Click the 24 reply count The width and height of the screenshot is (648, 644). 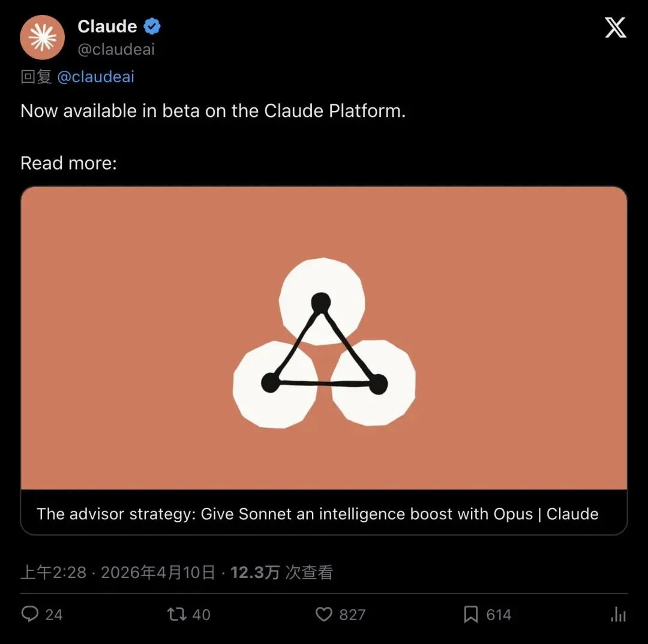click(x=54, y=615)
